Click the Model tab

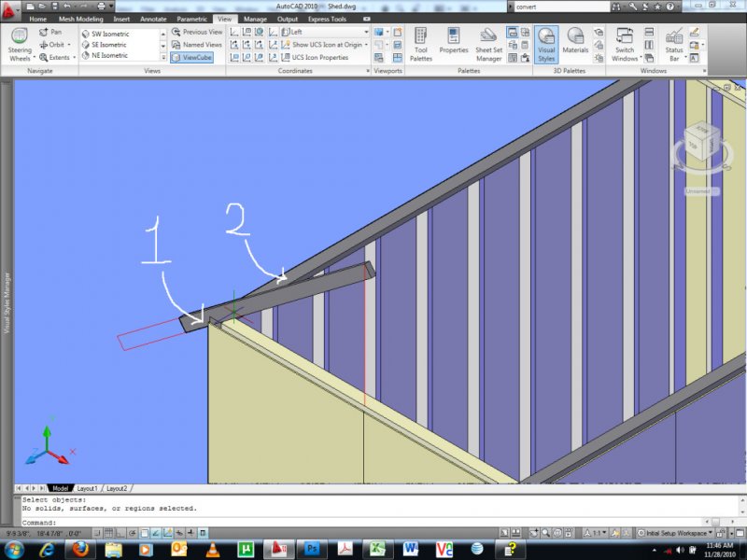(60, 488)
